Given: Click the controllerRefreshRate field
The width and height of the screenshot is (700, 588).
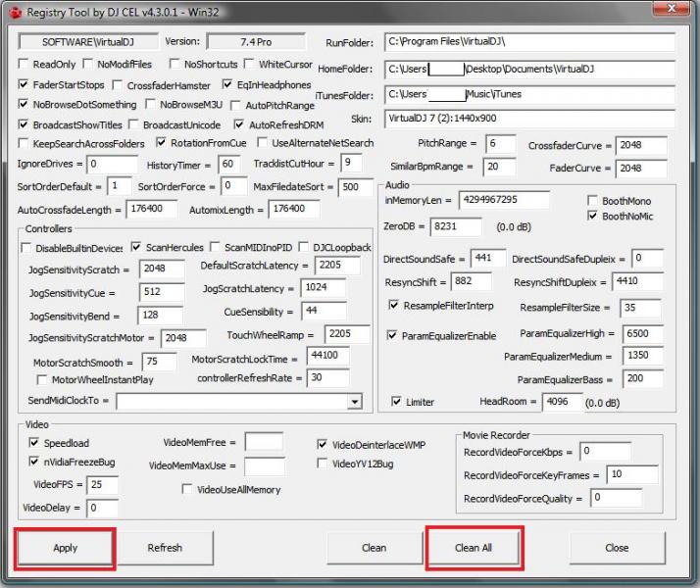Looking at the screenshot, I should [328, 378].
